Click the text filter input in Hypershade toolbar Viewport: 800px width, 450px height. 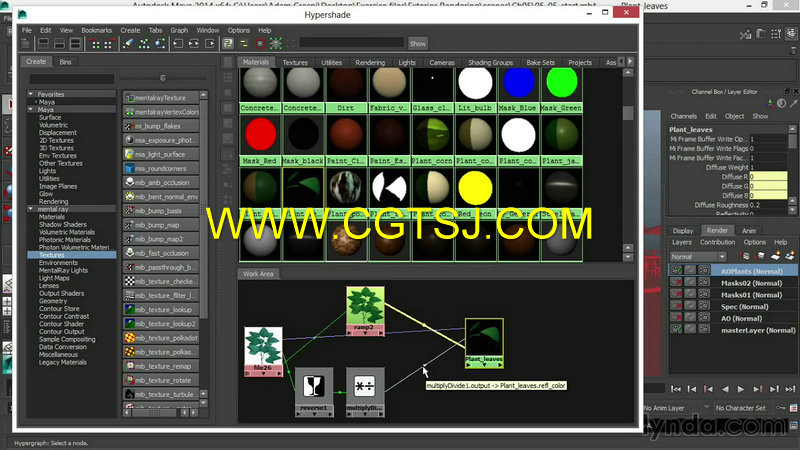352,43
